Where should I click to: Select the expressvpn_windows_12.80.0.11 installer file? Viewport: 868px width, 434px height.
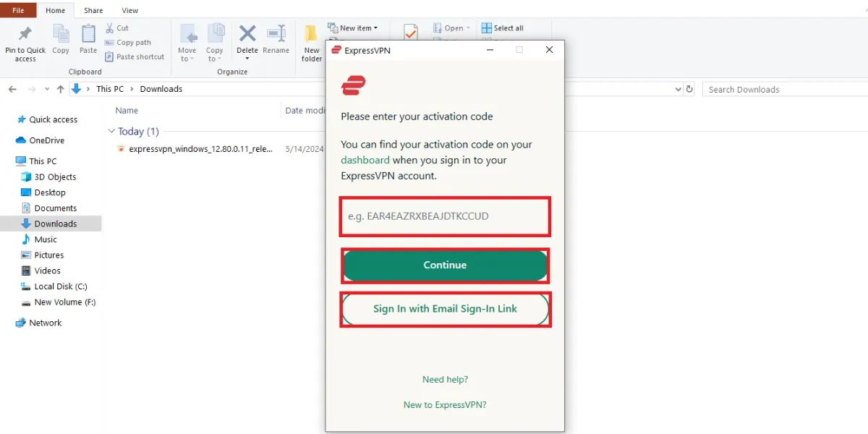(x=195, y=149)
